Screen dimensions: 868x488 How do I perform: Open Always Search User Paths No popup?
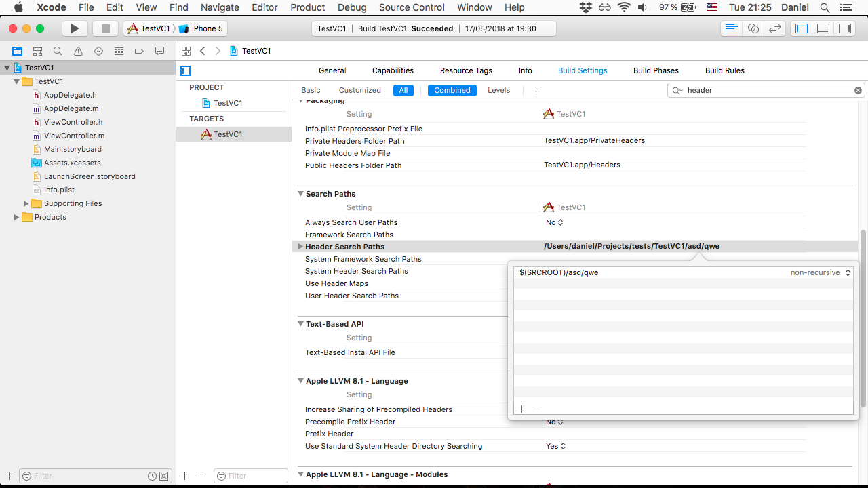[x=555, y=222]
